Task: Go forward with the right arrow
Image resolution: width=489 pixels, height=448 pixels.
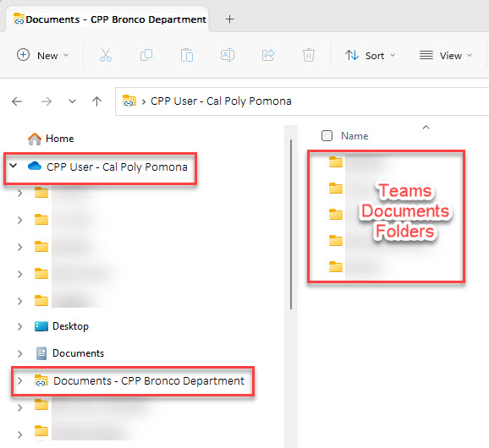Action: [47, 101]
